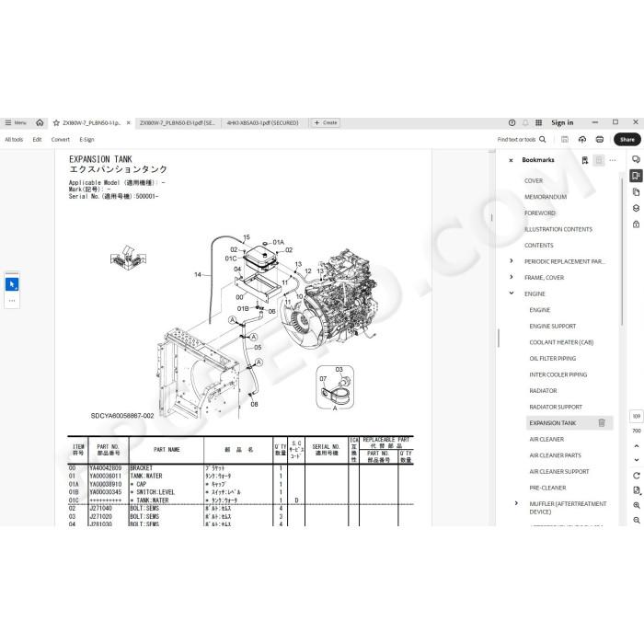Open the Comments panel icon

click(x=637, y=160)
